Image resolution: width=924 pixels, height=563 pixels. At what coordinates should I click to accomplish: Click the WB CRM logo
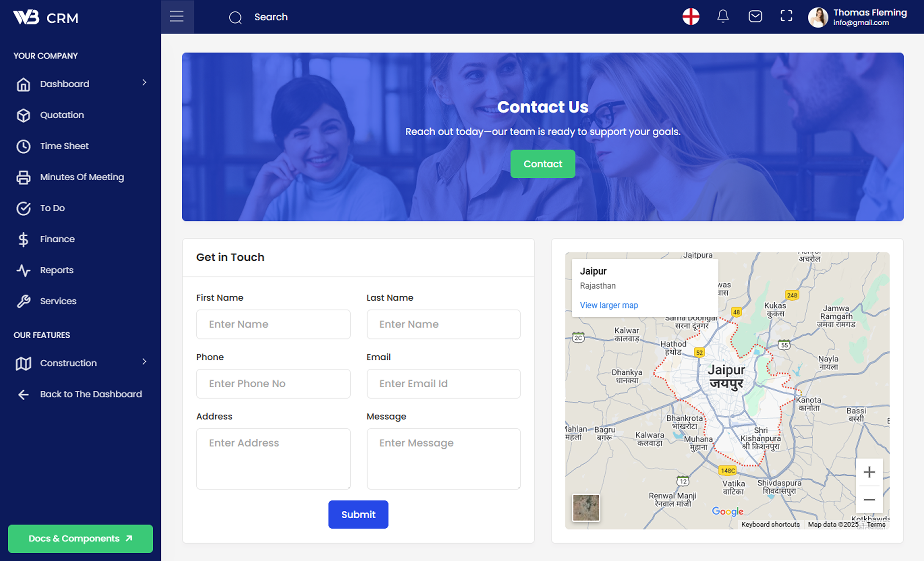pos(46,17)
